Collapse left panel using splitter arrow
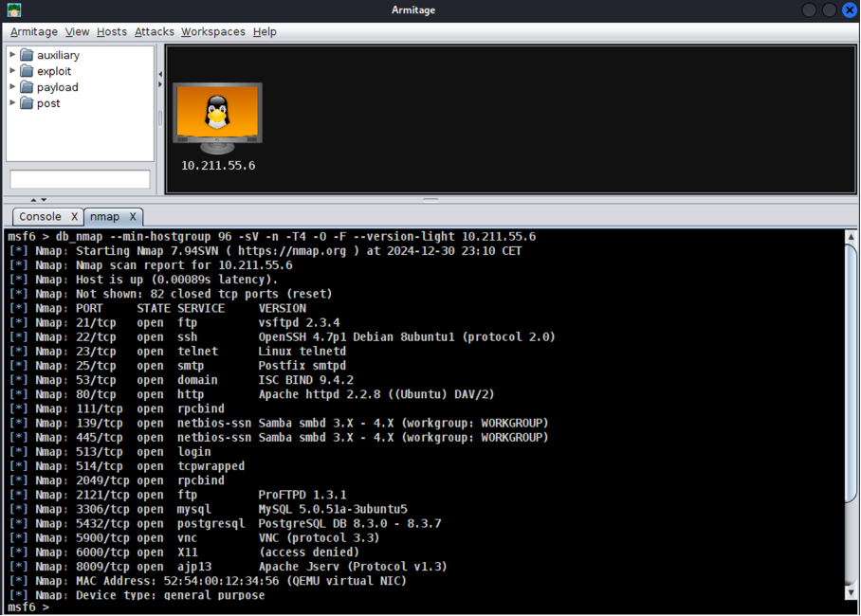Image resolution: width=861 pixels, height=616 pixels. (160, 74)
